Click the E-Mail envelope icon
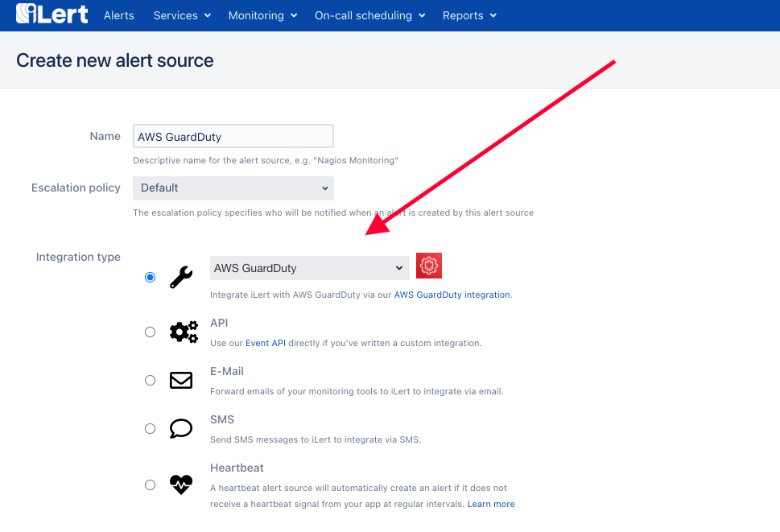 [181, 381]
